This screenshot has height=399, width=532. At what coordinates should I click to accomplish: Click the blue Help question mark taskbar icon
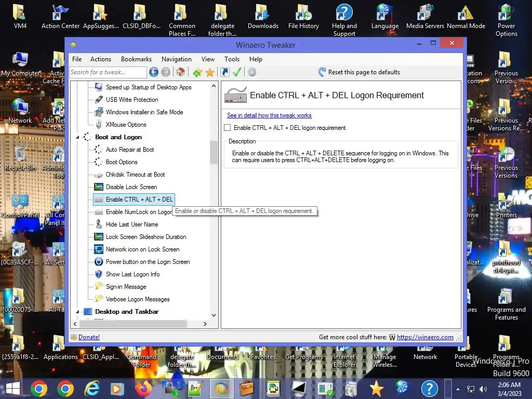pos(429,389)
